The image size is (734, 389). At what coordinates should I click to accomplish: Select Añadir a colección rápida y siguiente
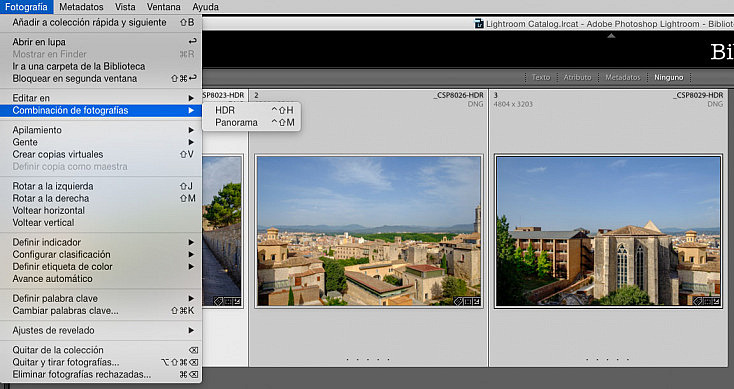101,22
